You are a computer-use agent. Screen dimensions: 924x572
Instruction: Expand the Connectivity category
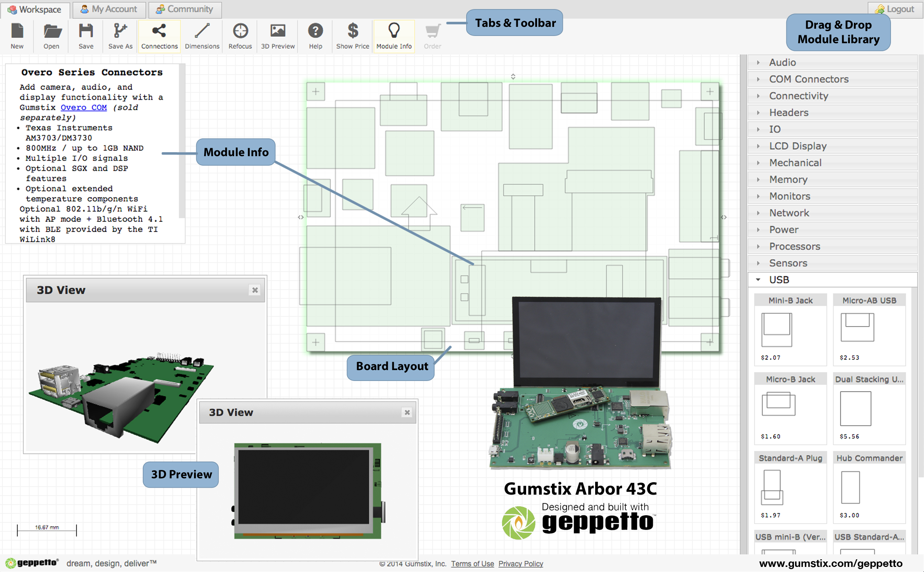tap(832, 96)
